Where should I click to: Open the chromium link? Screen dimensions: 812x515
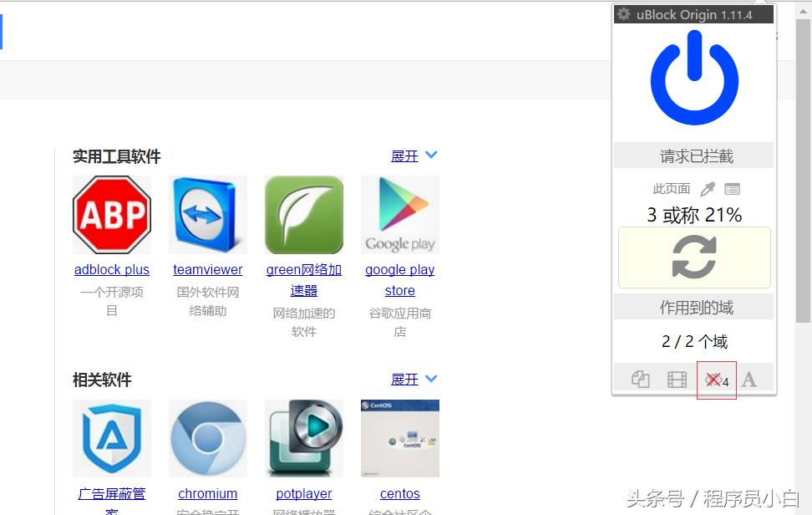coord(208,494)
